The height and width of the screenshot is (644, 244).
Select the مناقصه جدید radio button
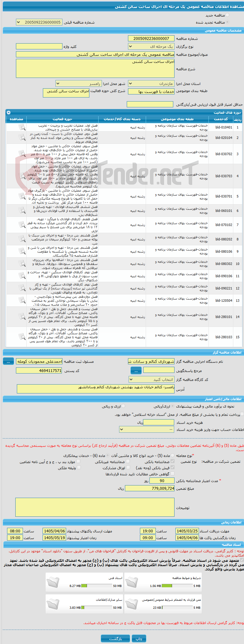click(227, 15)
